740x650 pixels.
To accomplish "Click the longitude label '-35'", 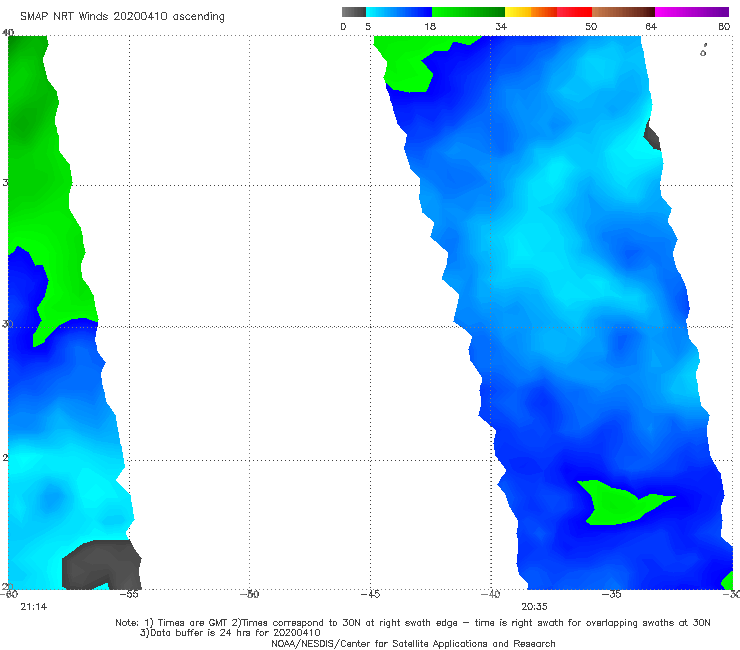I will coord(611,594).
